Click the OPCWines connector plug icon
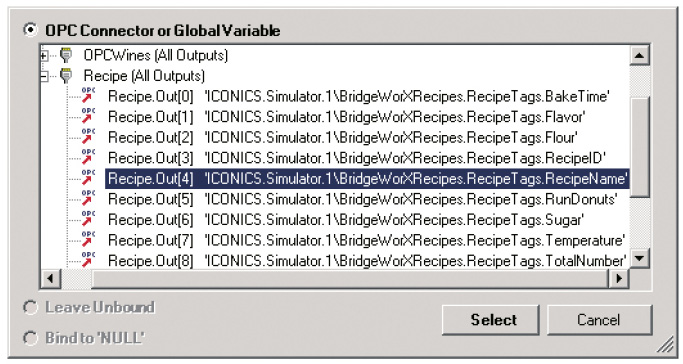Screen dimensions: 683x364 tap(66, 55)
